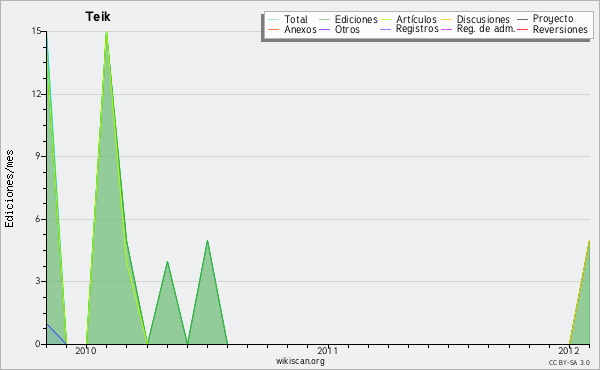Click the red Reversiones line swatch
This screenshot has width=600, height=370.
tap(522, 29)
